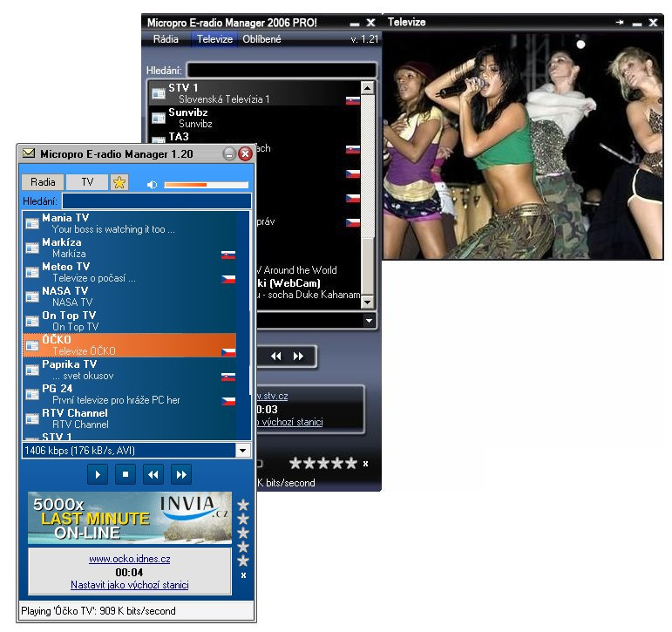672x632 pixels.
Task: Pin the Televize video window
Action: [620, 23]
